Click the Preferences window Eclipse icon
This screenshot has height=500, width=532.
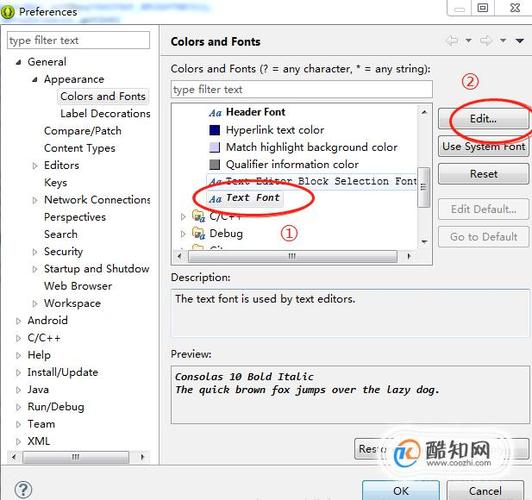[x=7, y=12]
